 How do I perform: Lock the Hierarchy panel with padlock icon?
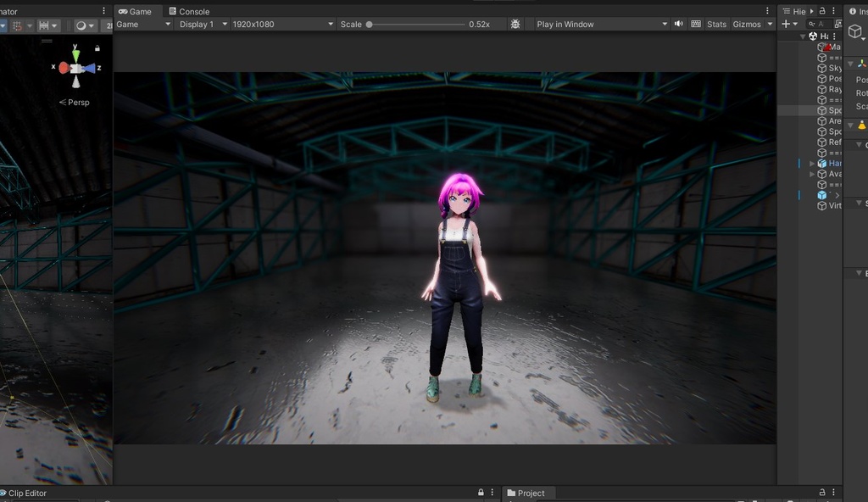[x=821, y=11]
